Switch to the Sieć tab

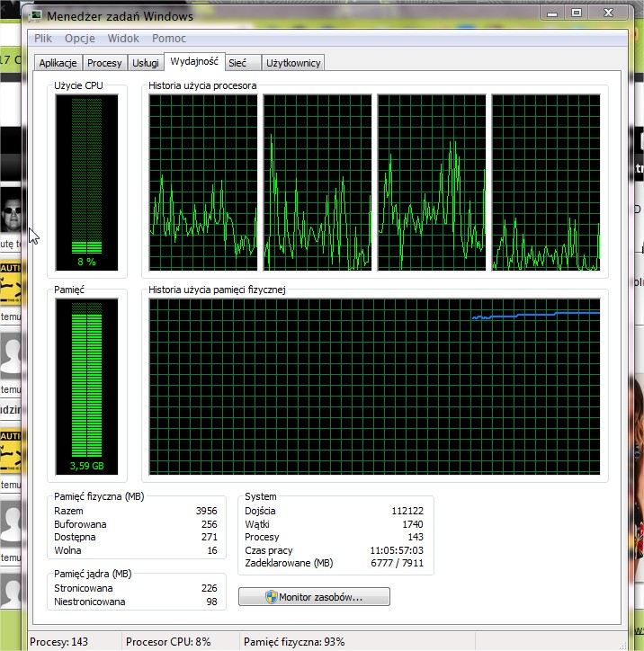point(244,63)
